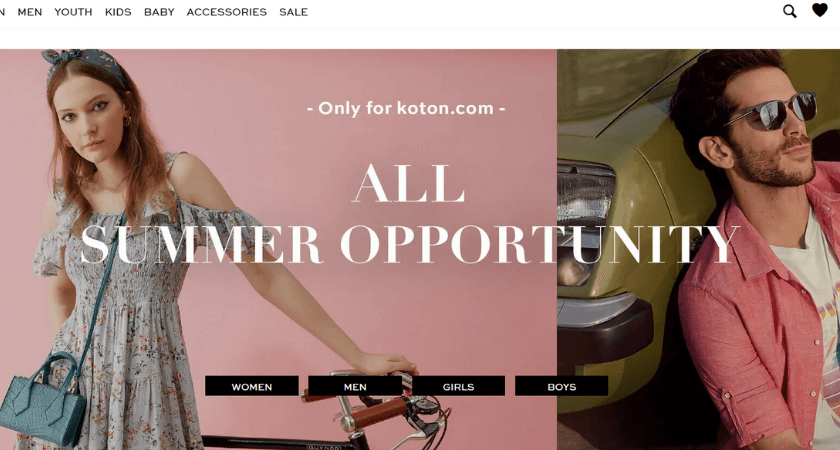The image size is (840, 450).
Task: Select KIDS in the top navigation
Action: point(118,12)
